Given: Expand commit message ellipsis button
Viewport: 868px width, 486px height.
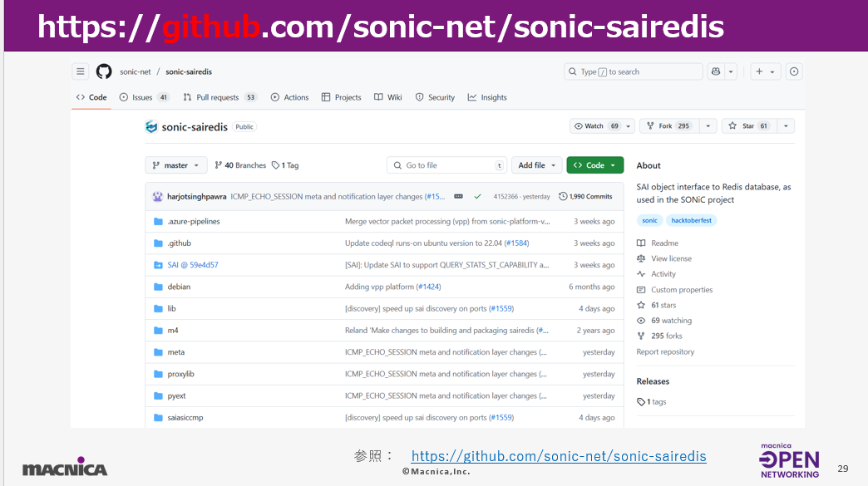Looking at the screenshot, I should [x=458, y=196].
